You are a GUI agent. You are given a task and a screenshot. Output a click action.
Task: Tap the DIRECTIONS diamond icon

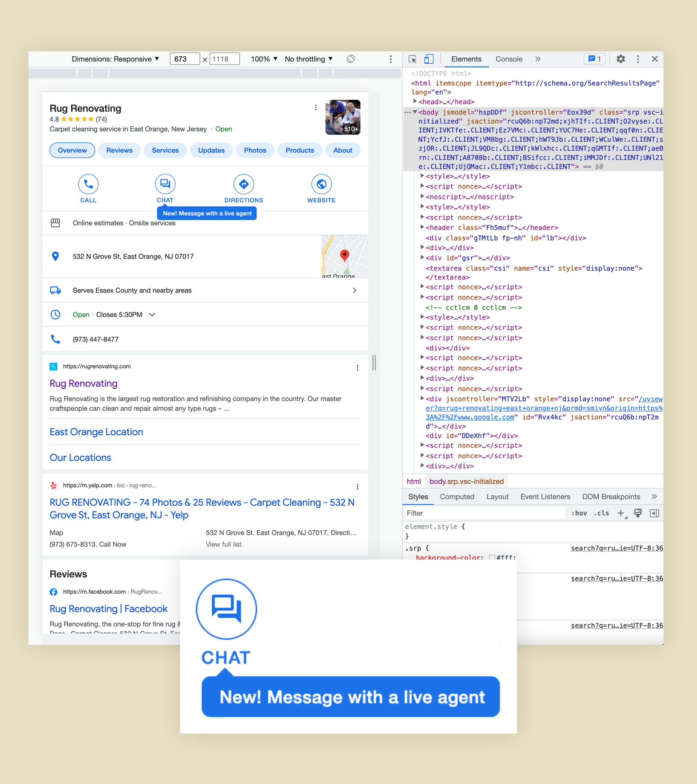[244, 184]
